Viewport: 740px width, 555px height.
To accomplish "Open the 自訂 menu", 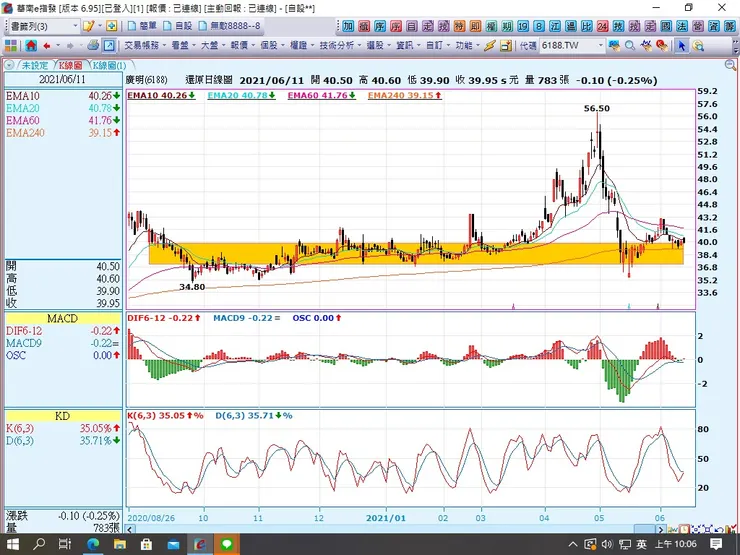I will (x=437, y=46).
